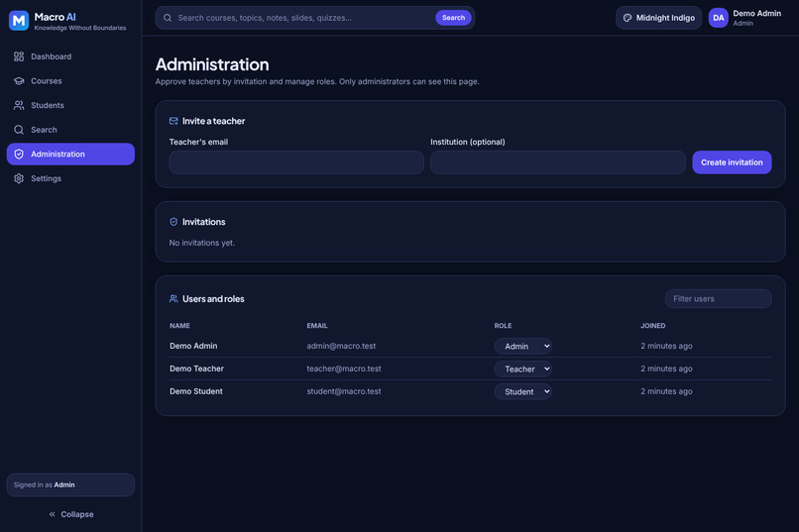
Task: Click the Dashboard grid icon in sidebar
Action: tap(19, 56)
